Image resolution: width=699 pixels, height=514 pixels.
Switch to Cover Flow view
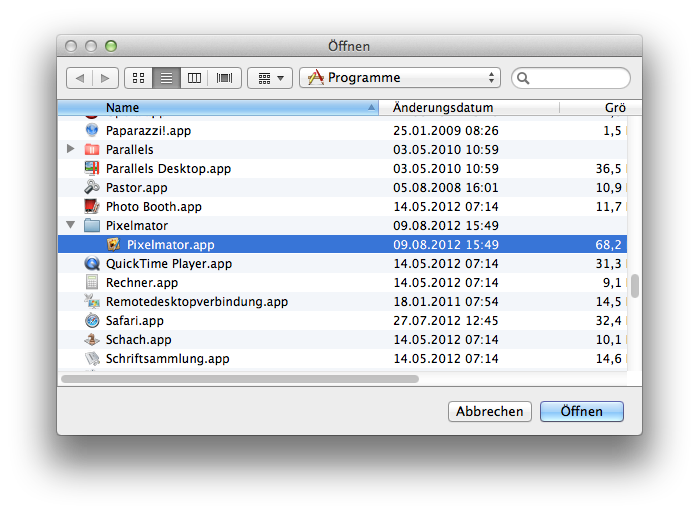225,78
